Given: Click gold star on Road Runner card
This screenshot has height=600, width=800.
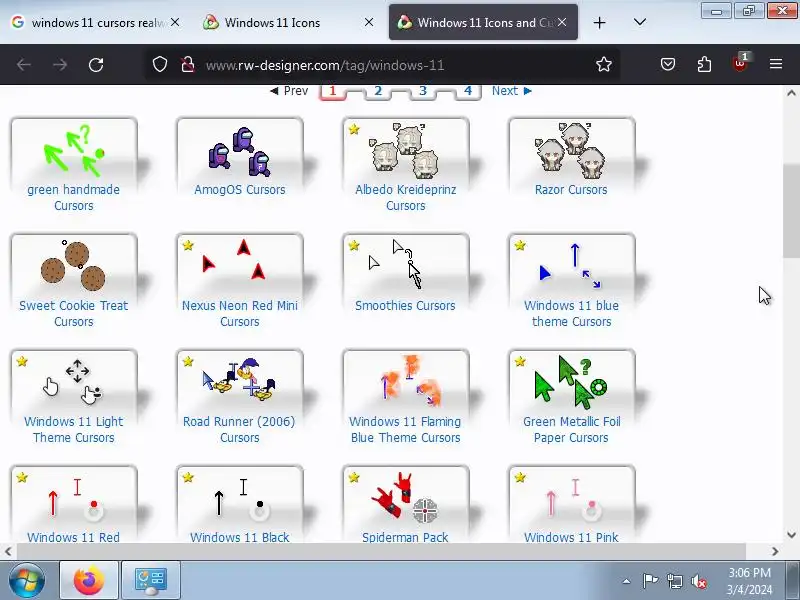Looking at the screenshot, I should click(x=188, y=361).
